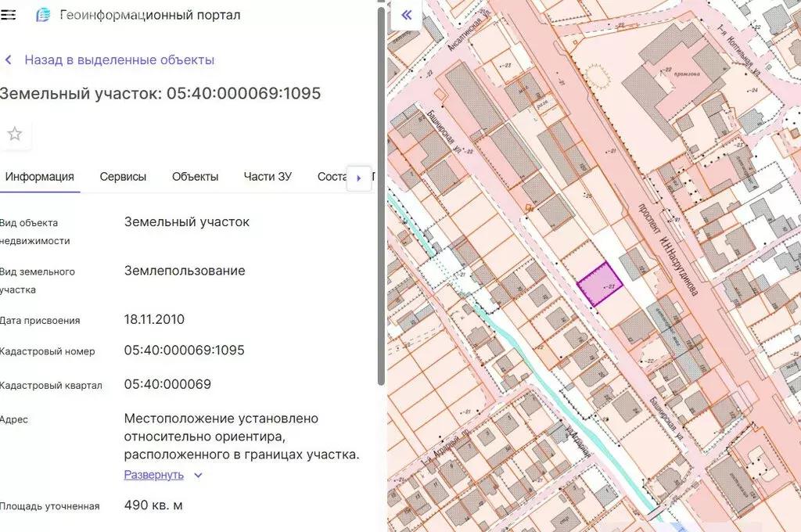Viewport: 801px width, 532px height.
Task: Open the Объекты tab
Action: (x=195, y=177)
